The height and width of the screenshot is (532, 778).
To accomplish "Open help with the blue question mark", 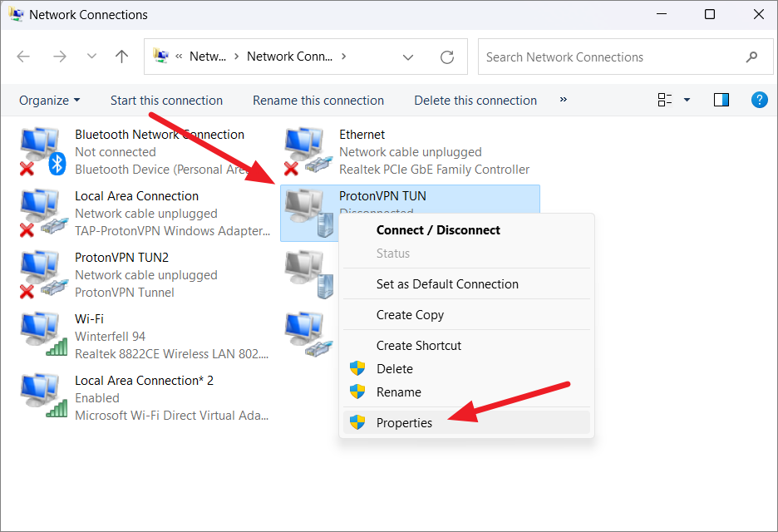I will [759, 100].
